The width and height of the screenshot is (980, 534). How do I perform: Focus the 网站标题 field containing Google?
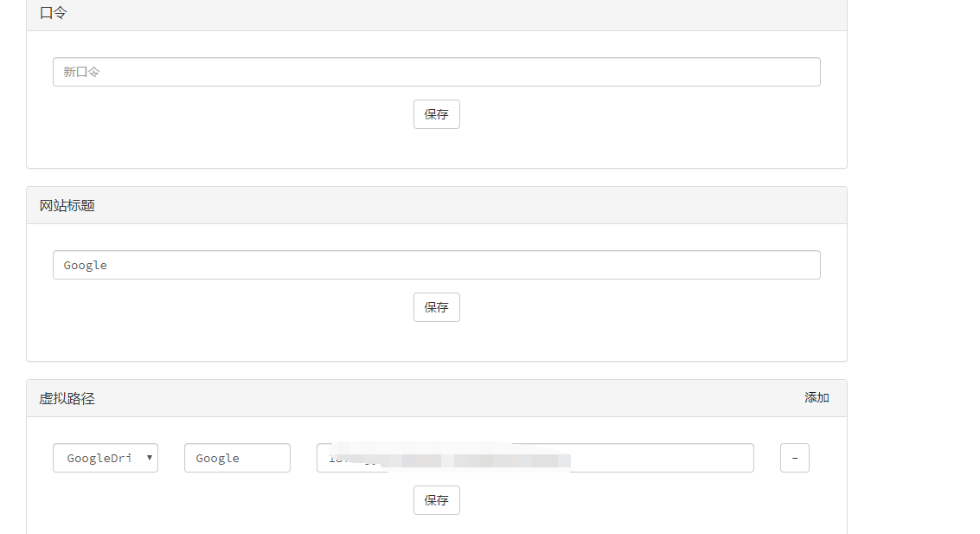click(x=436, y=265)
